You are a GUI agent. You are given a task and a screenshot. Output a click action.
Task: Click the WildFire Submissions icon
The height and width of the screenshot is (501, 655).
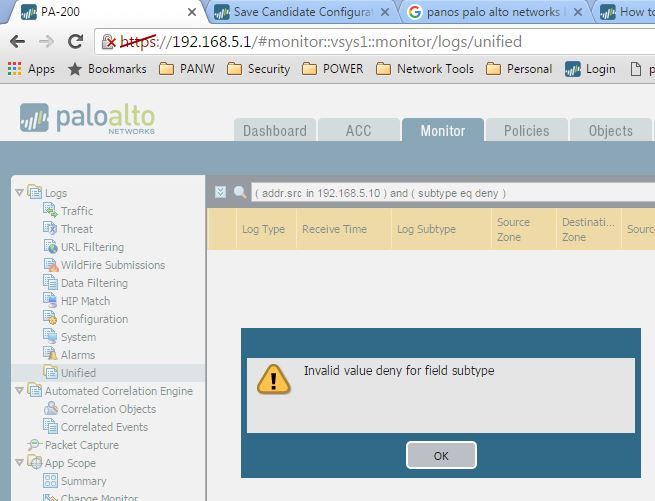[x=51, y=264]
